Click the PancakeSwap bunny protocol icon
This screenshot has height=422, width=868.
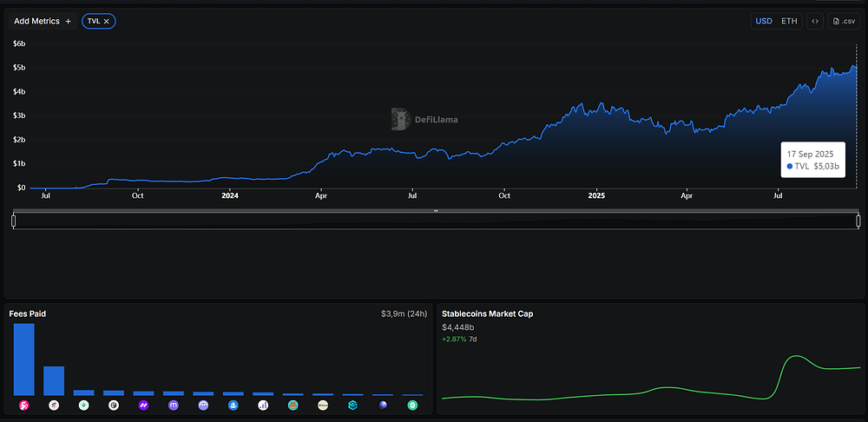pos(293,406)
